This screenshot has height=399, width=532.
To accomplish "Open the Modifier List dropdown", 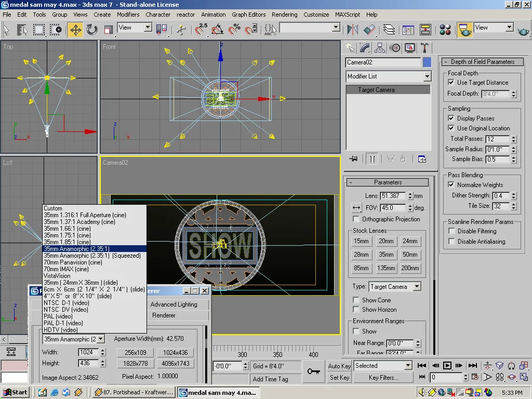I will tap(389, 76).
